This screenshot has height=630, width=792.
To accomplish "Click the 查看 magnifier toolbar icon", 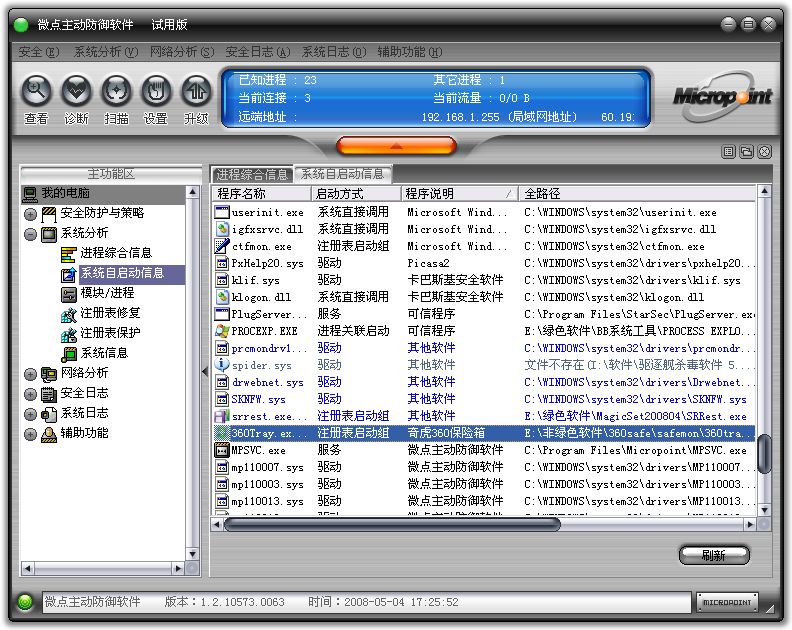I will coord(36,91).
